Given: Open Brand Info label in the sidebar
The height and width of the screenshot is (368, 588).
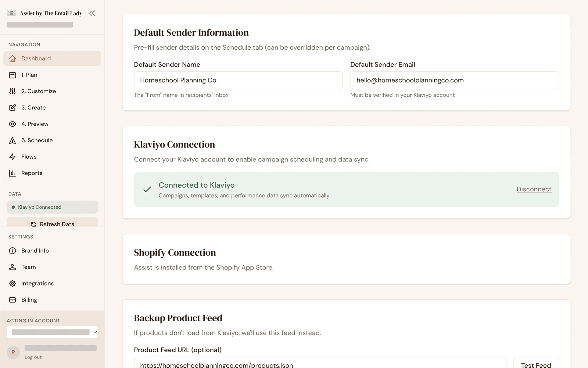Looking at the screenshot, I should pos(35,251).
